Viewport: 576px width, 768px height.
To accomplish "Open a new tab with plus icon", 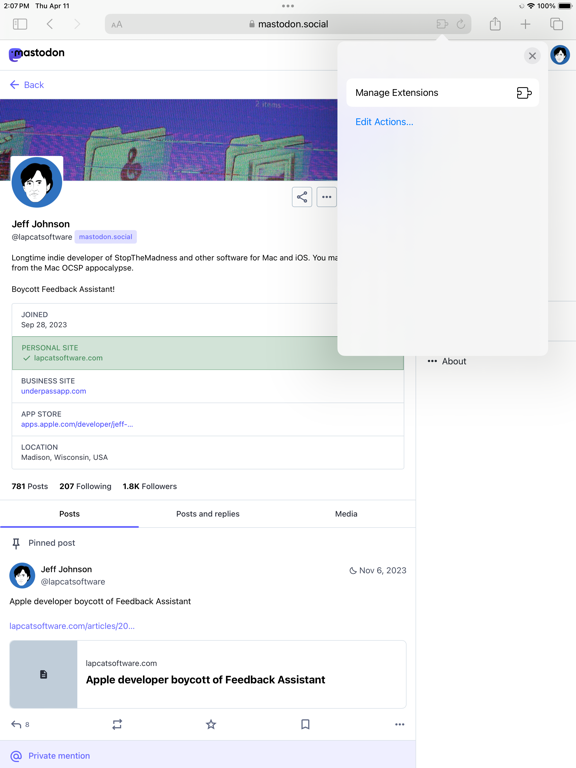I will 525,24.
